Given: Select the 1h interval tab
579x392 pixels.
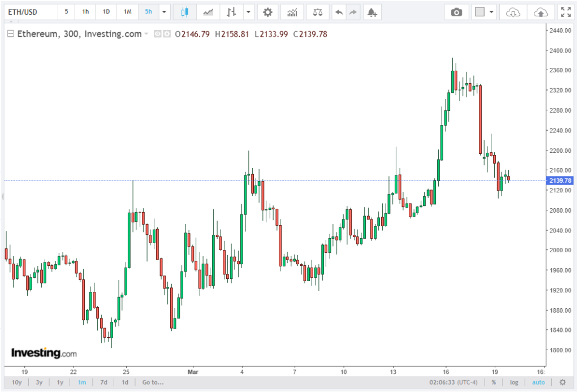Looking at the screenshot, I should 85,12.
